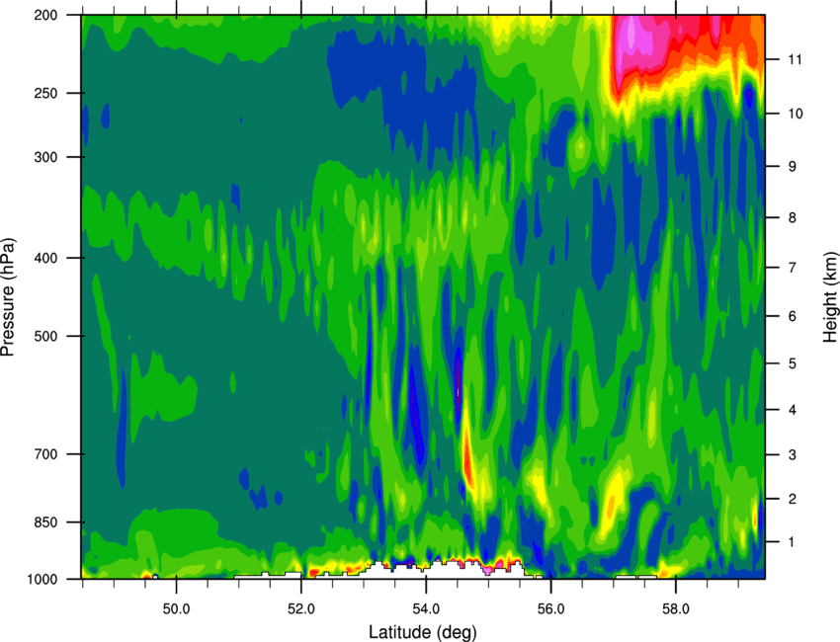Click the 56.0 latitude tick label
The width and height of the screenshot is (840, 642).
pyautogui.click(x=551, y=609)
